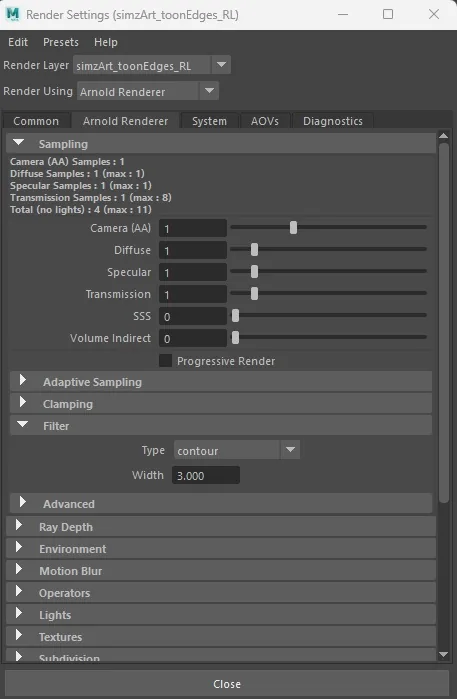Click the vertical scrollbar thumb
The width and height of the screenshot is (457, 699).
point(443,323)
